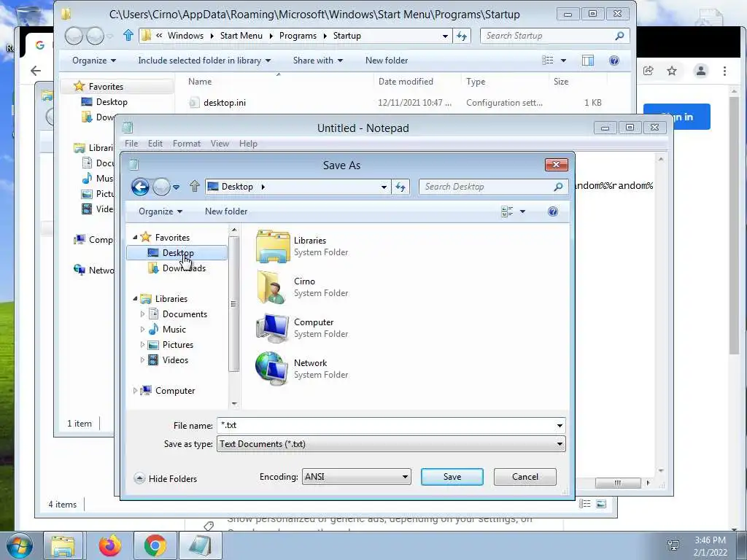
Task: Open Notepad File menu
Action: [x=131, y=144]
